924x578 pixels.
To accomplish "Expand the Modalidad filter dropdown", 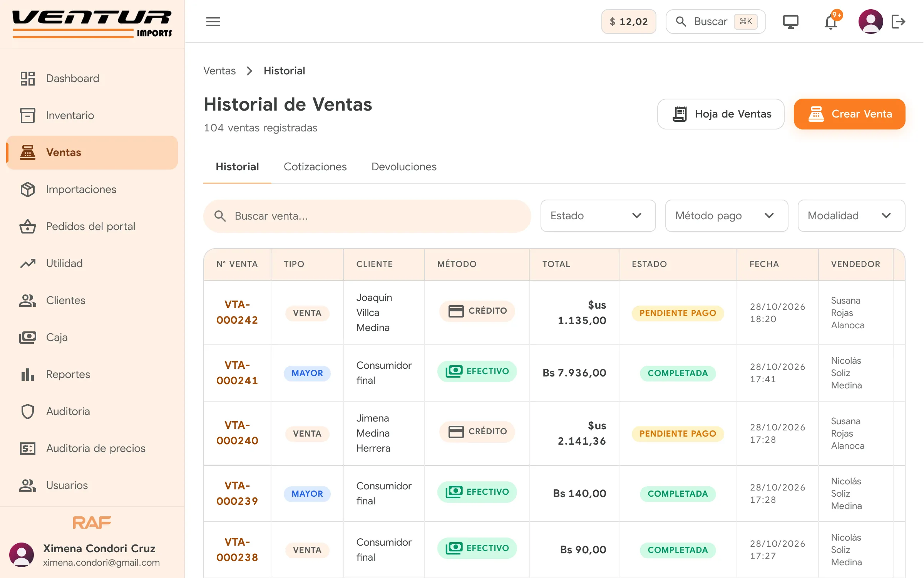I will pos(851,216).
